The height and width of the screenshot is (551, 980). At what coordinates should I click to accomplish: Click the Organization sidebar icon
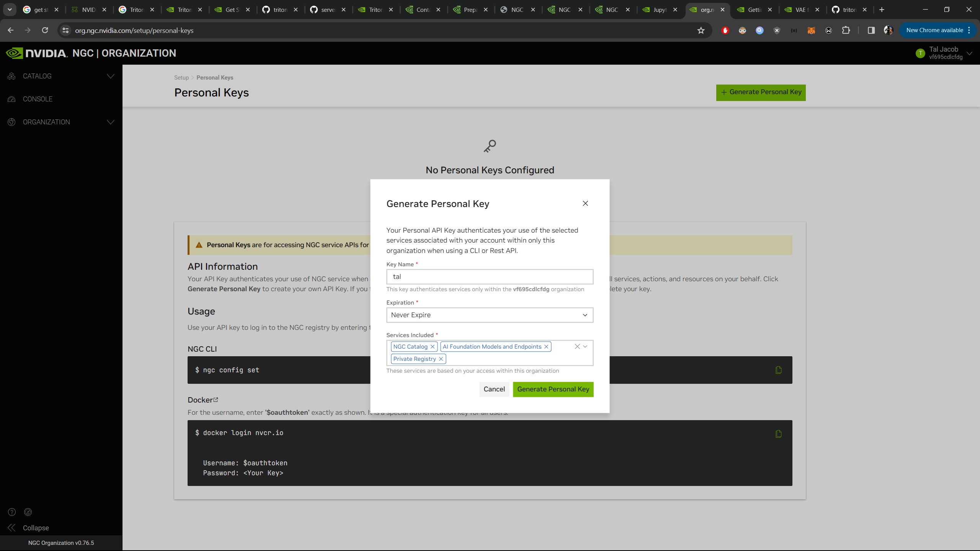(x=11, y=122)
